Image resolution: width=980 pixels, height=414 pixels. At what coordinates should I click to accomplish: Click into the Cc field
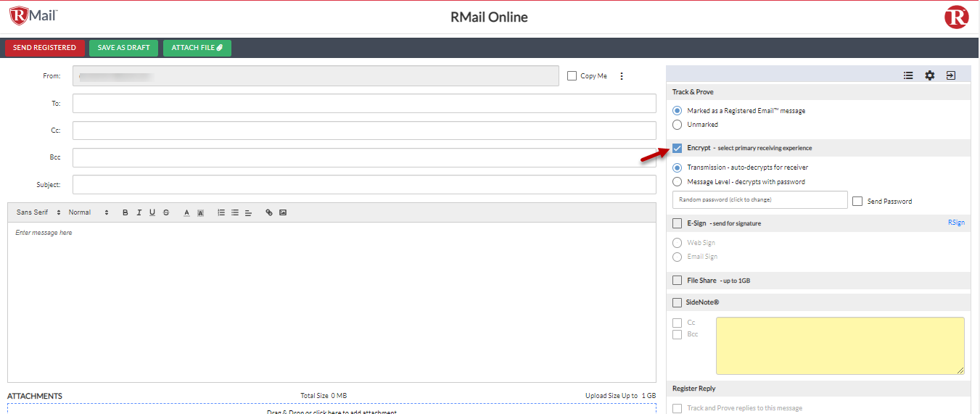(364, 131)
